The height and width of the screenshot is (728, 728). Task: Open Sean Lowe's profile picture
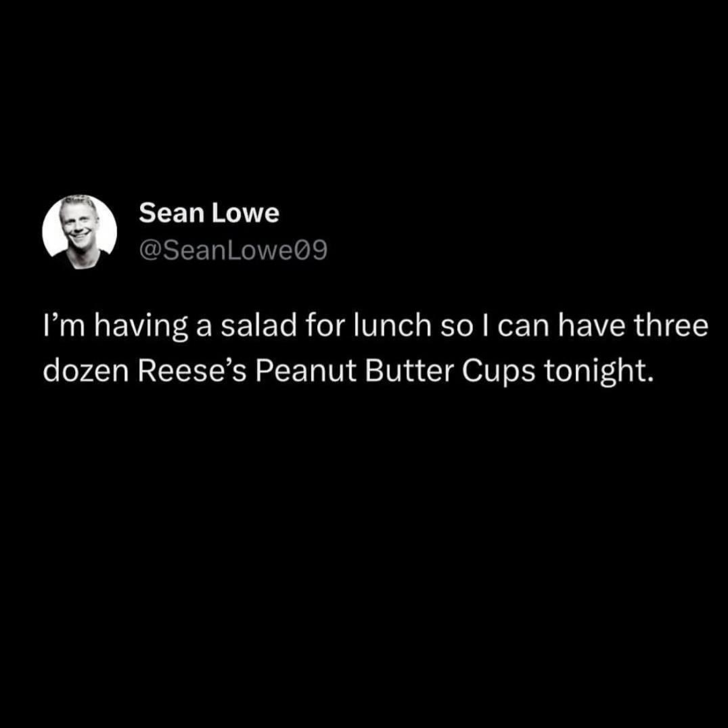(79, 231)
